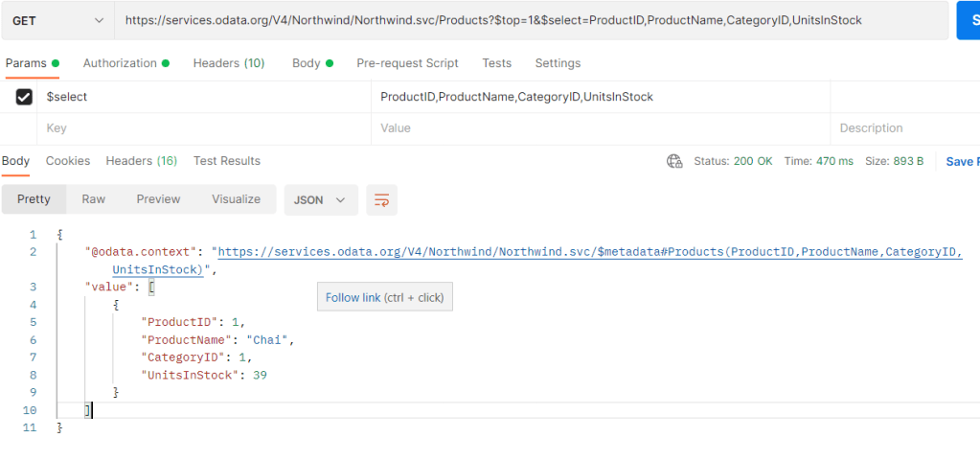This screenshot has height=461, width=980.
Task: Select the Preview response view
Action: point(158,199)
